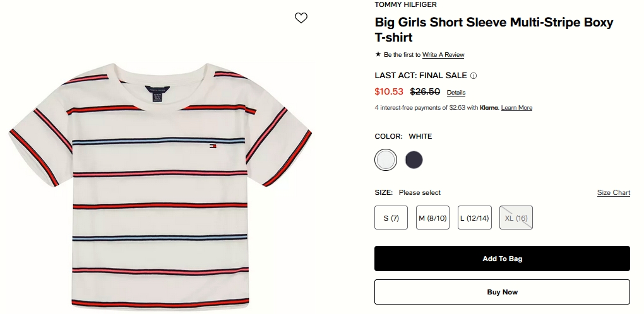The image size is (644, 314).
Task: Select size S (7)
Action: 391,218
